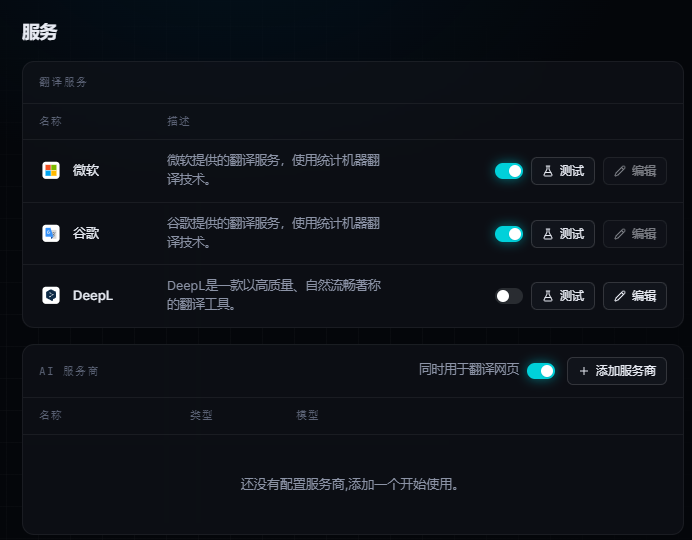Viewport: 692px width, 540px height.
Task: Click the DeepL logo icon
Action: [51, 296]
